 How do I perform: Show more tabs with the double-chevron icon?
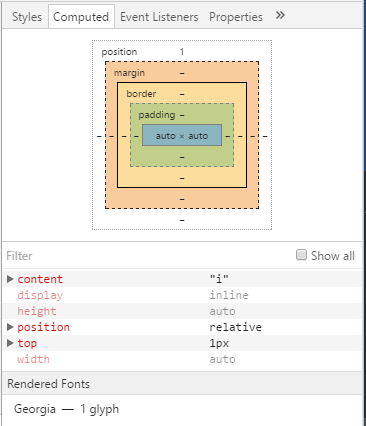click(280, 15)
